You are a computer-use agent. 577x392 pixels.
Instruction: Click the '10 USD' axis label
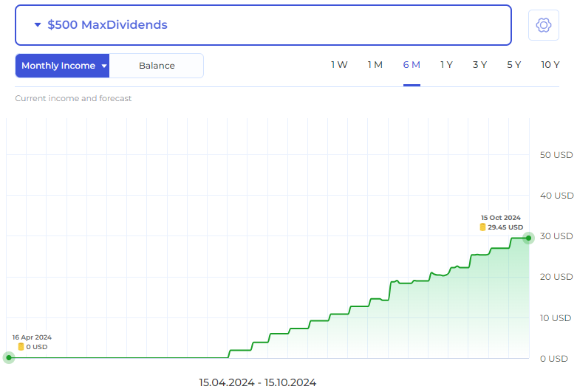point(556,317)
